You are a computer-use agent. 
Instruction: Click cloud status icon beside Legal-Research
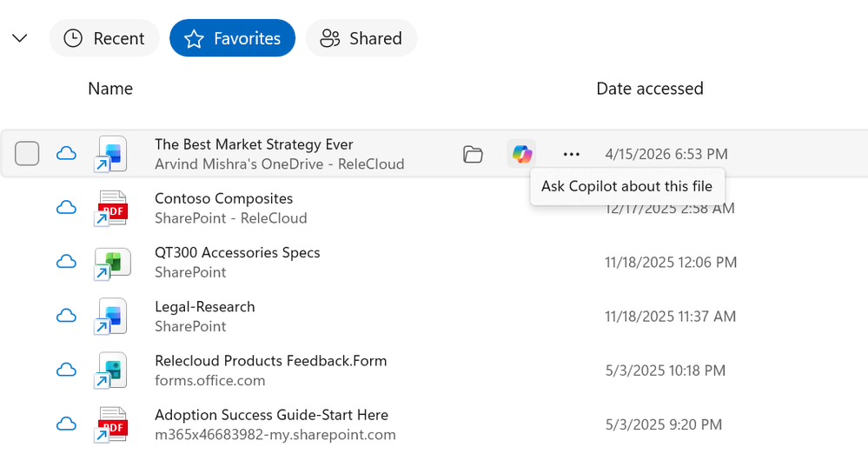(x=66, y=317)
